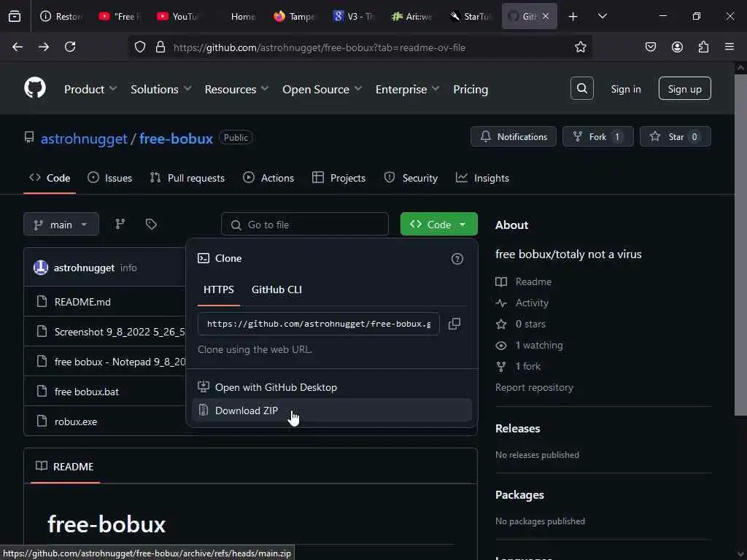Select the HTTPS clone tab
Screen dimensions: 747x560
[219, 289]
